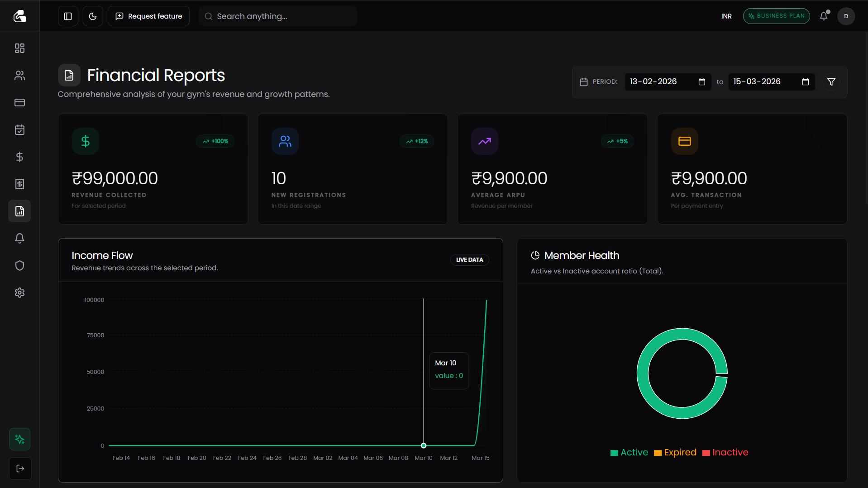Screen dimensions: 868x488
Task: Collapse the sidebar using the panel toggle
Action: [67, 16]
